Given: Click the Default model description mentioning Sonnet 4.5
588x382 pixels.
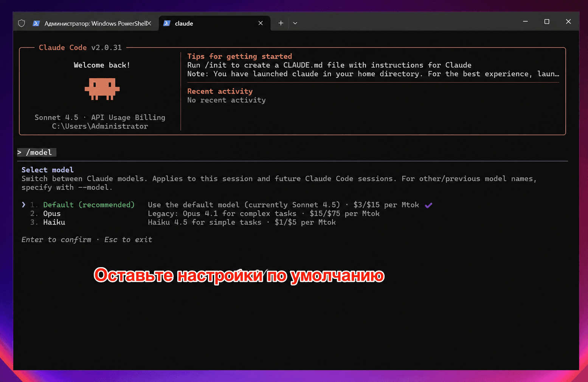Looking at the screenshot, I should point(283,205).
